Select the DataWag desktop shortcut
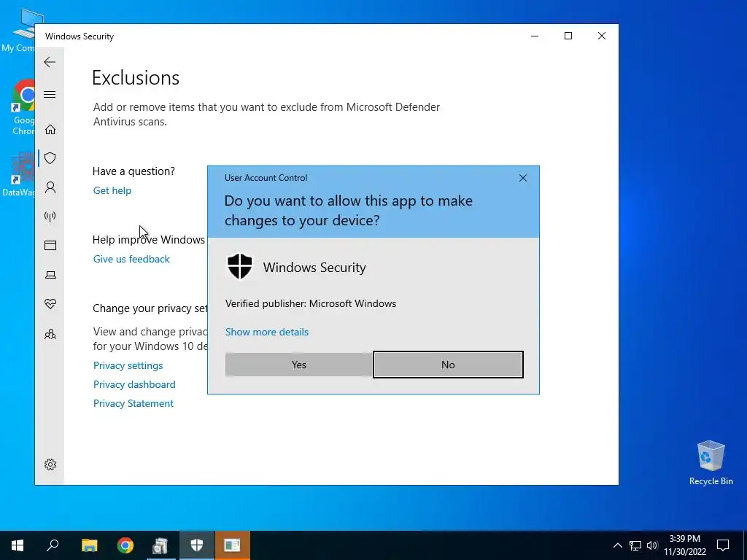The width and height of the screenshot is (747, 560). pos(18,174)
